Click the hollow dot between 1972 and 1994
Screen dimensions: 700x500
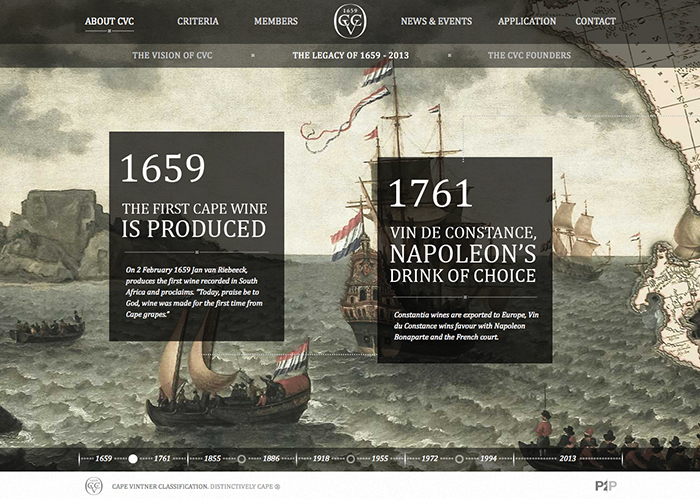(x=459, y=458)
